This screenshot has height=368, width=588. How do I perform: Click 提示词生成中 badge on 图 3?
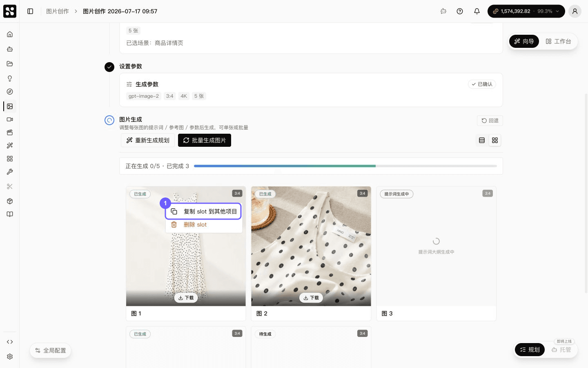396,194
